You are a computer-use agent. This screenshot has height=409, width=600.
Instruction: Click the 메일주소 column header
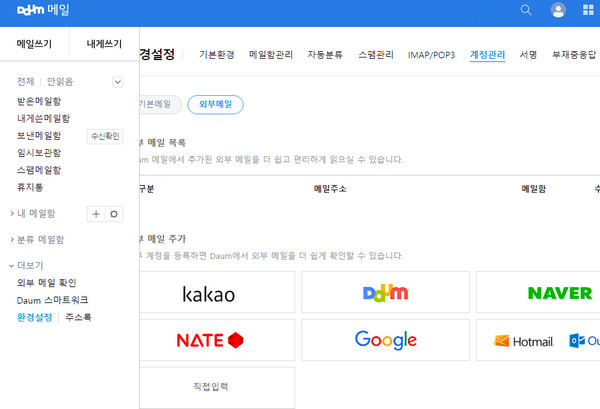330,189
